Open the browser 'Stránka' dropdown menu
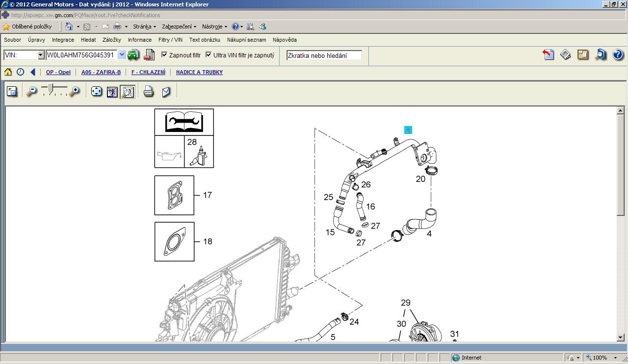Screen dimensions: 628x364 144,26
